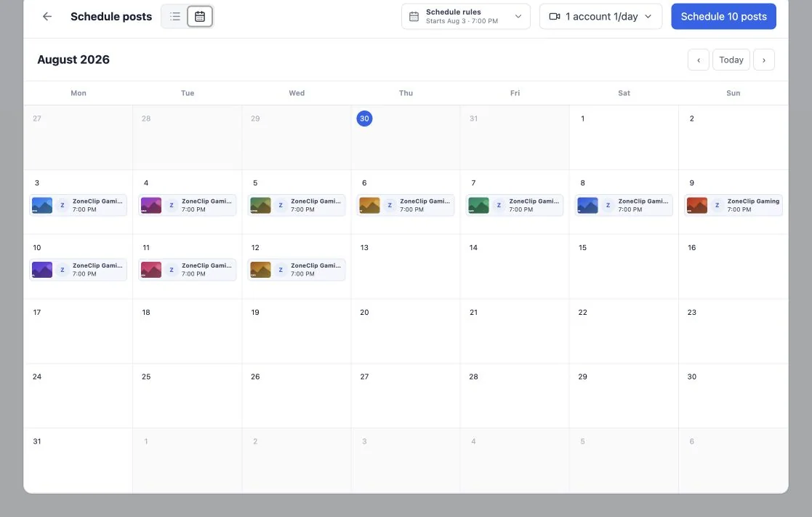Select the highlighted day 30

(365, 119)
